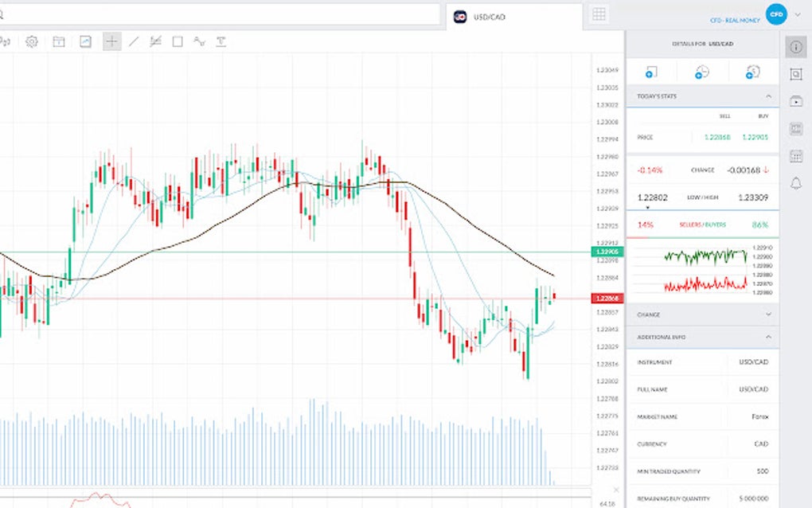The height and width of the screenshot is (508, 812).
Task: Open the notifications bell icon
Action: coord(795,183)
